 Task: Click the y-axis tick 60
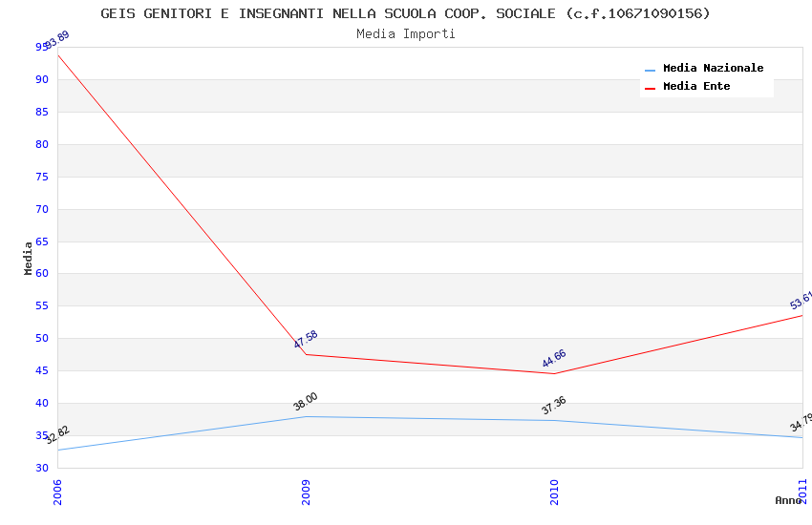click(x=42, y=274)
